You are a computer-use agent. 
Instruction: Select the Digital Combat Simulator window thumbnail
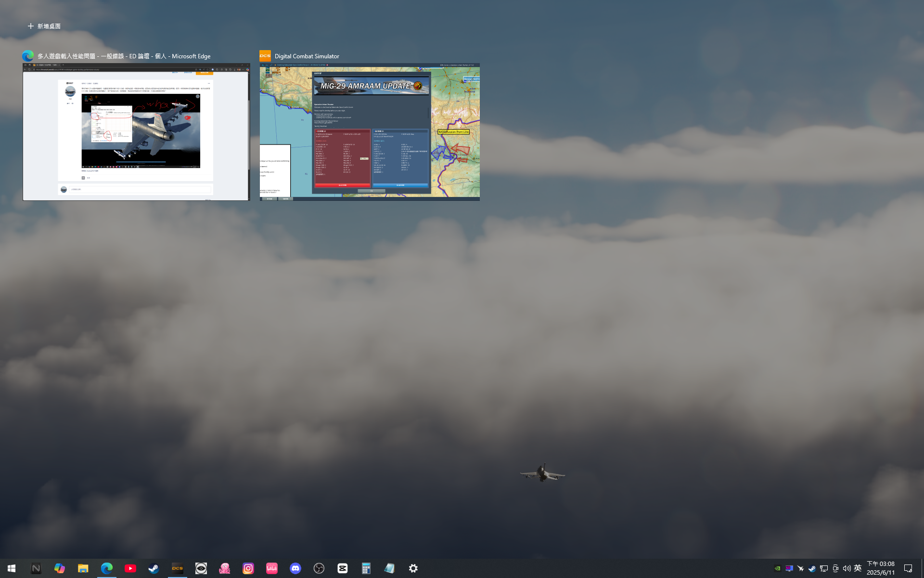point(370,131)
